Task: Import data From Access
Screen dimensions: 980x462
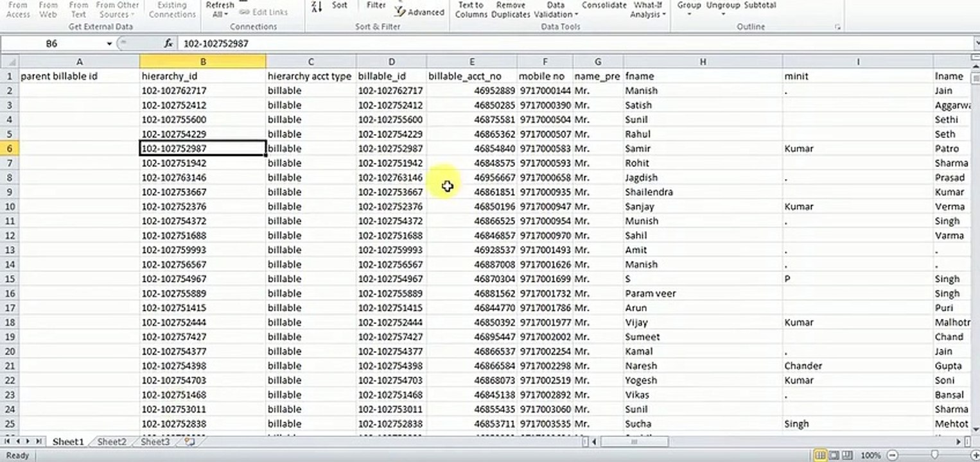Action: click(x=18, y=9)
